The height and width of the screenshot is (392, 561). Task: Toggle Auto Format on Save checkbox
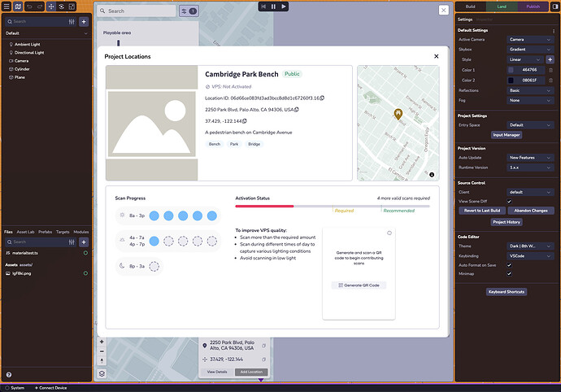[x=509, y=265]
